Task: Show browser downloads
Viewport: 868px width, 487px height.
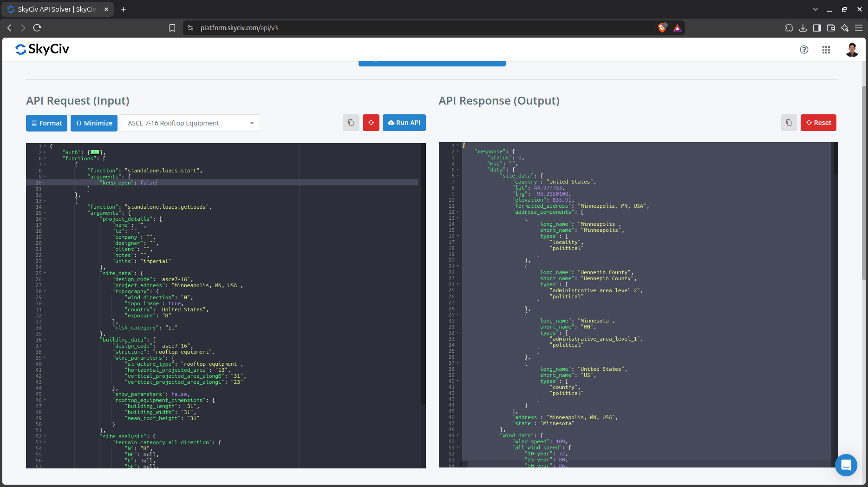Action: coord(803,28)
